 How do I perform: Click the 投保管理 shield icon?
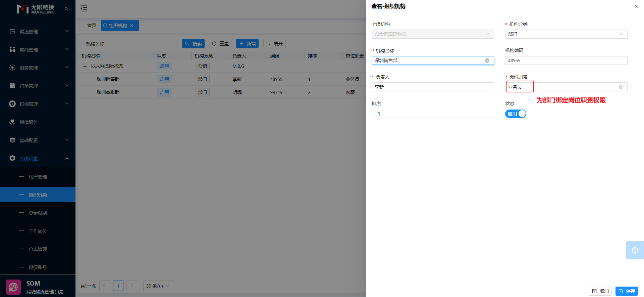12,104
